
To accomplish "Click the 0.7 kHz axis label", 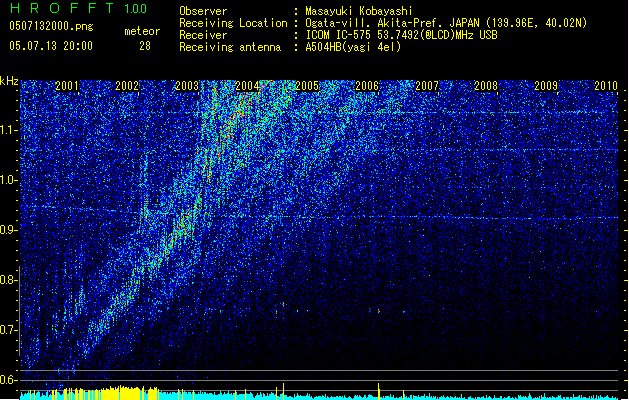I will tap(9, 330).
